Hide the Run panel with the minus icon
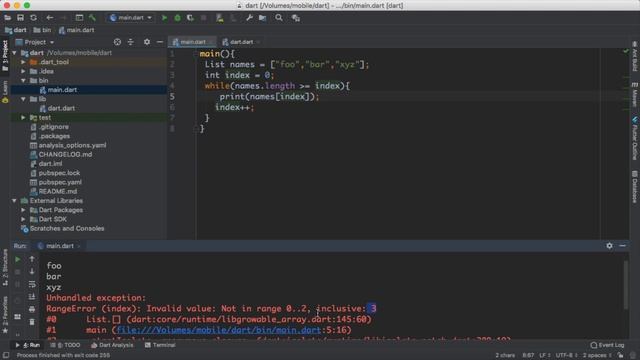Image resolution: width=640 pixels, height=360 pixels. coord(622,246)
